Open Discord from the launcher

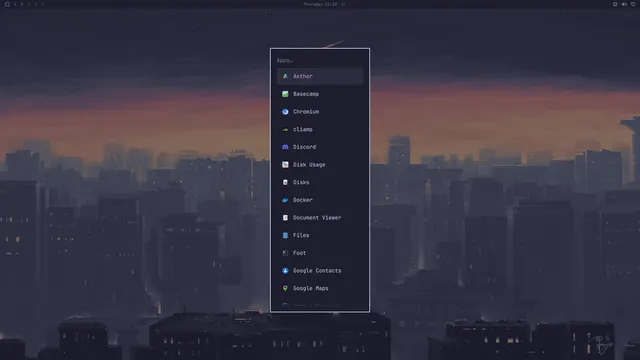(320, 147)
